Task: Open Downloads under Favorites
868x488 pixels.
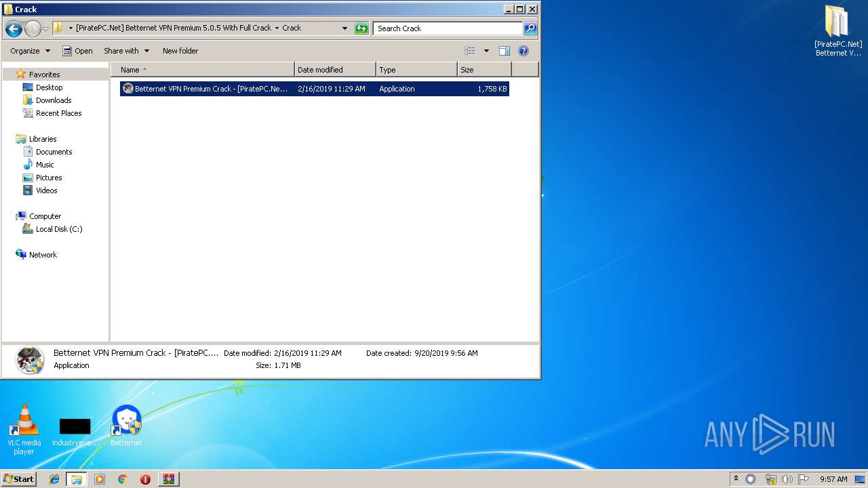Action: (54, 100)
